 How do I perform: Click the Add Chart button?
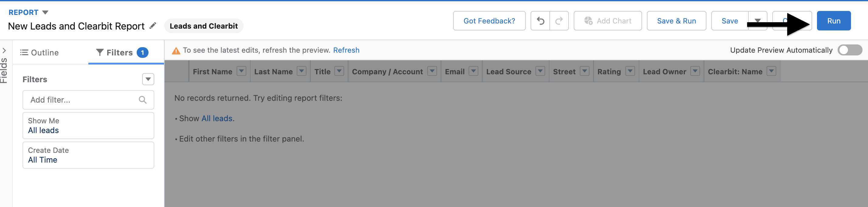pyautogui.click(x=607, y=21)
